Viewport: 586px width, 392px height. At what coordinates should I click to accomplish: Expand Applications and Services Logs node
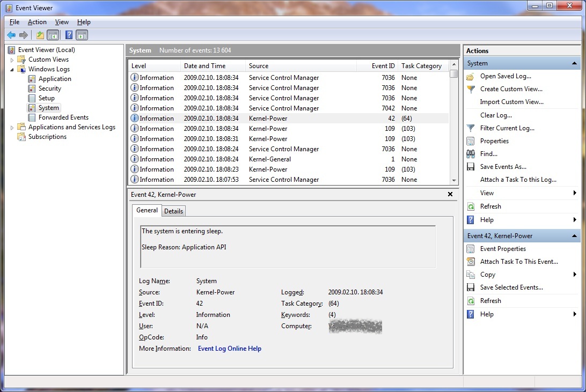(12, 127)
